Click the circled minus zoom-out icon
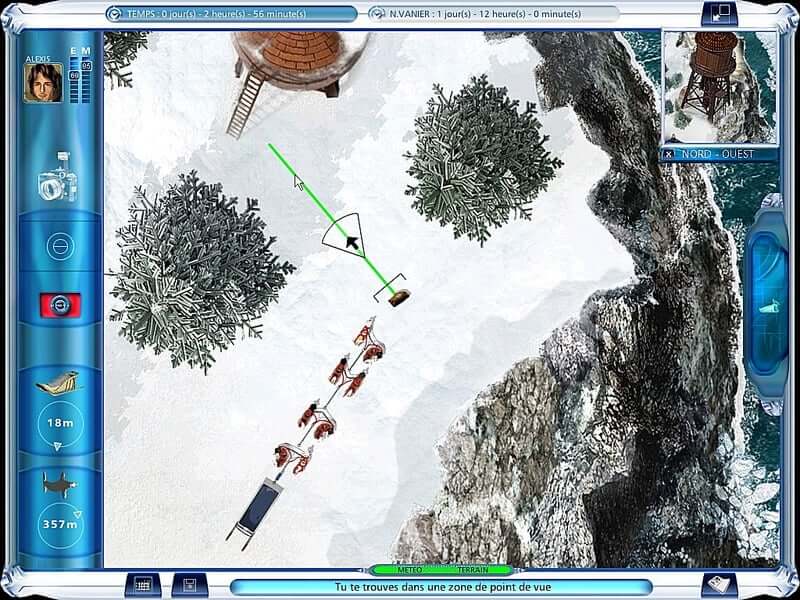Viewport: 800px width, 600px height. pos(60,246)
